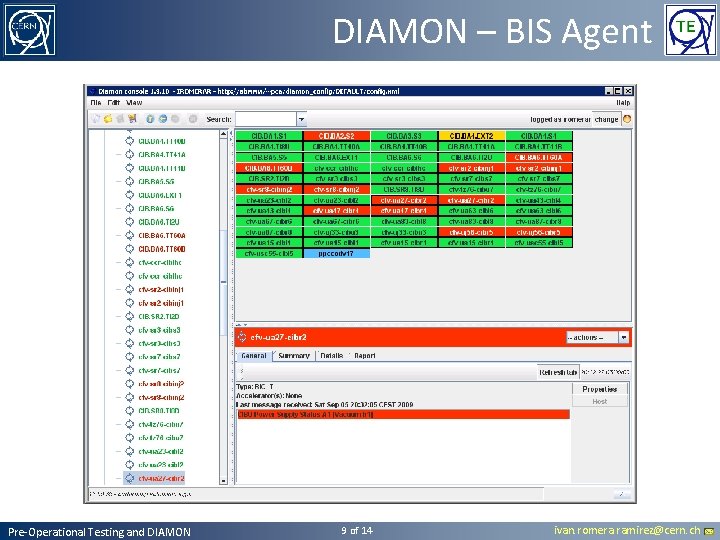
Task: Open the File menu
Action: point(96,102)
